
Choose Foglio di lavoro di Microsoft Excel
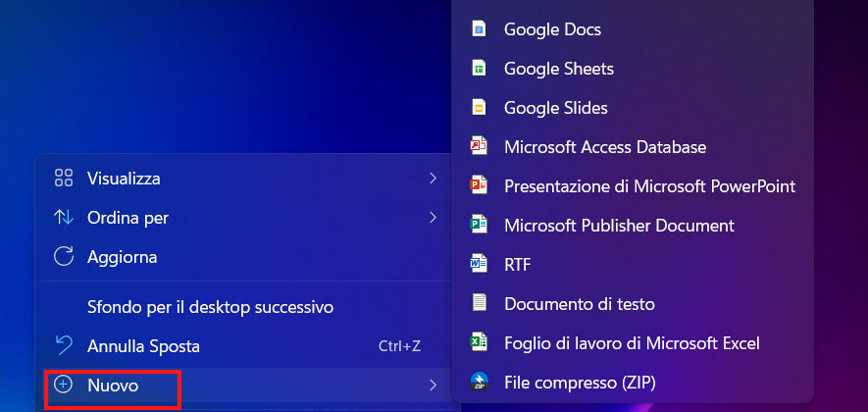pos(632,342)
